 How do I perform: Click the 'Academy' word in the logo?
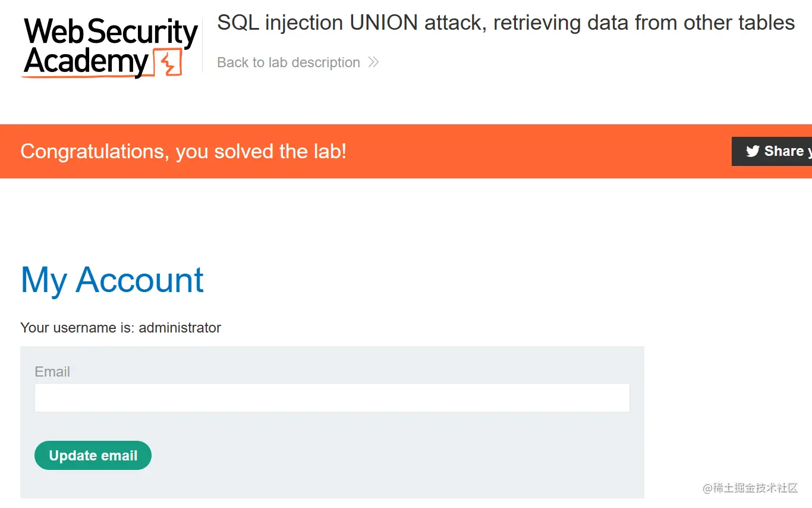86,62
